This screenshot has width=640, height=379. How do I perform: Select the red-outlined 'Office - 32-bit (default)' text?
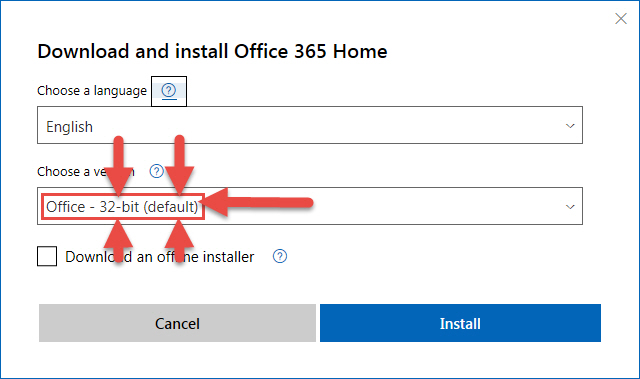[122, 207]
